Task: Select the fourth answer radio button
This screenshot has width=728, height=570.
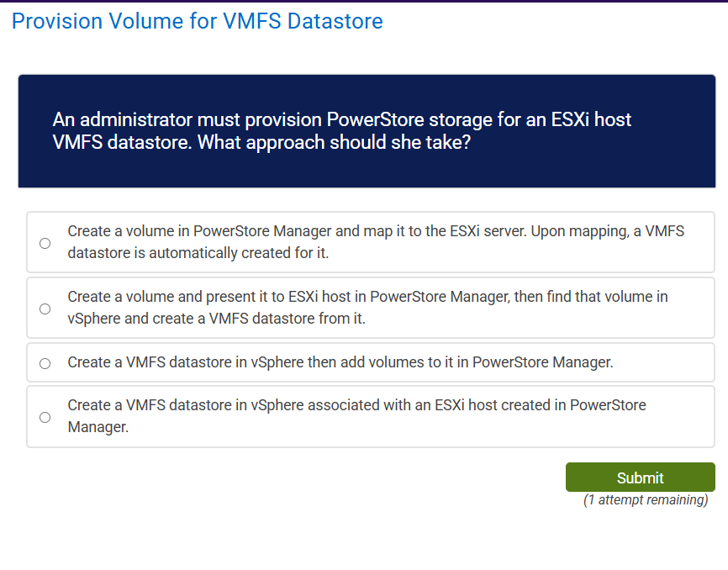Action: (45, 416)
